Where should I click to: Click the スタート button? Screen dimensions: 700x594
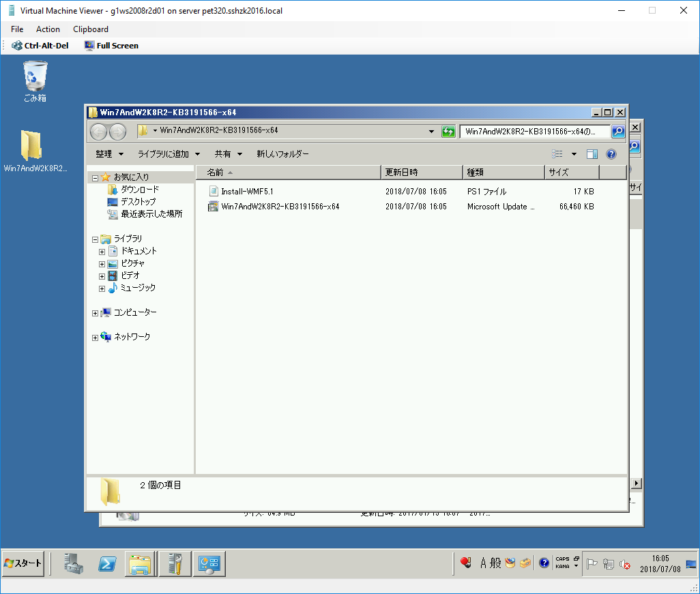pos(23,564)
